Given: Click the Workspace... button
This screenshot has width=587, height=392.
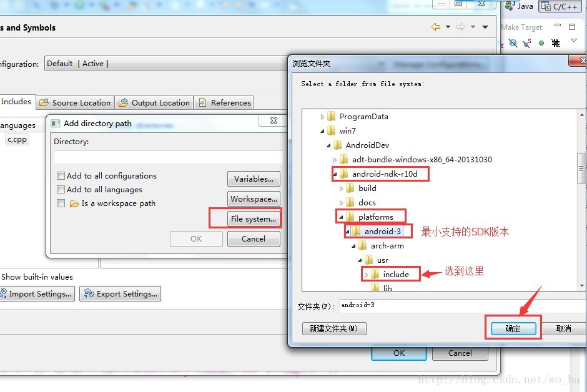Looking at the screenshot, I should [254, 198].
